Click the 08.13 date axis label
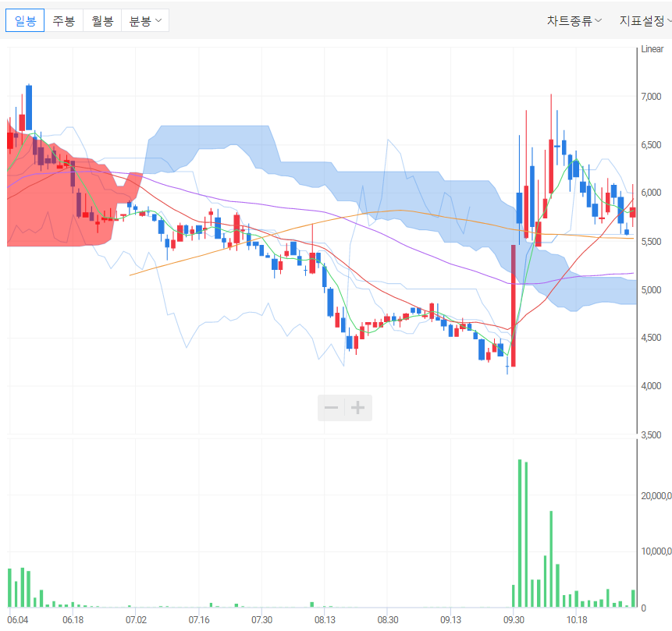This screenshot has width=672, height=631. tap(325, 620)
